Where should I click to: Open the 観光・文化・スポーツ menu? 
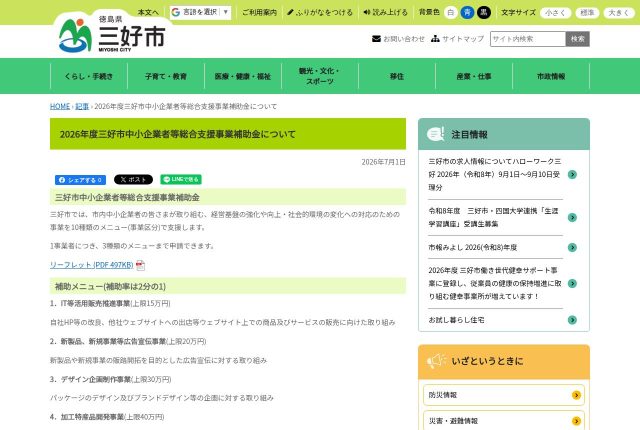tap(320, 76)
